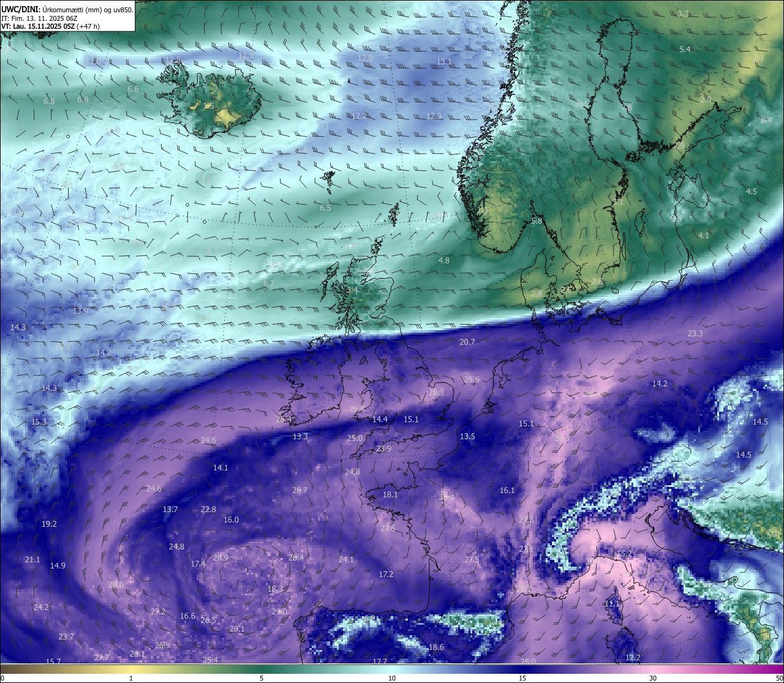Click the 26.3 value over England
Viewport: 784px width, 683px height.
pos(436,392)
